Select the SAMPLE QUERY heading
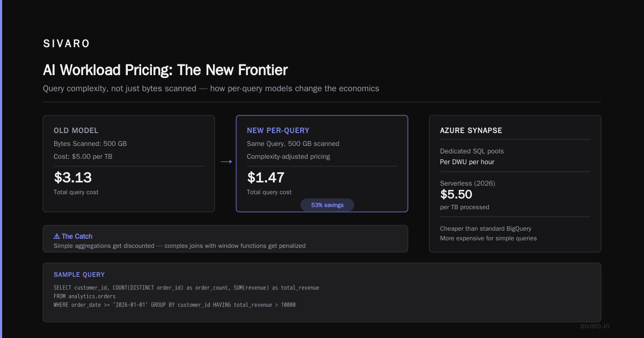 tap(79, 275)
